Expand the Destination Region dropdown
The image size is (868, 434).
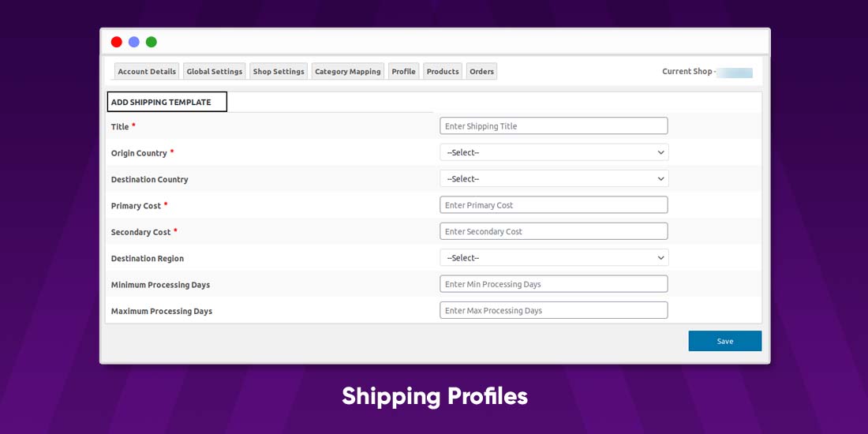554,258
